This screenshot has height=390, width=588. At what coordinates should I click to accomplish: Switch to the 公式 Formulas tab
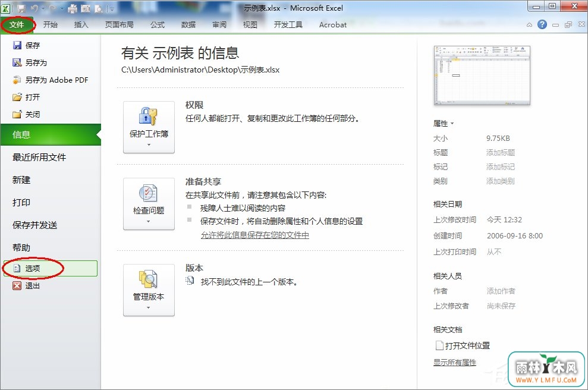tap(158, 25)
